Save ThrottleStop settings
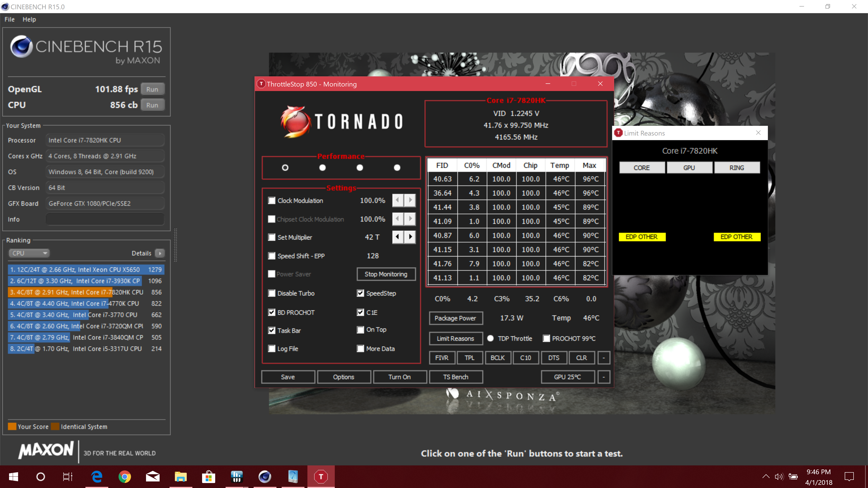This screenshot has width=868, height=488. pyautogui.click(x=288, y=377)
